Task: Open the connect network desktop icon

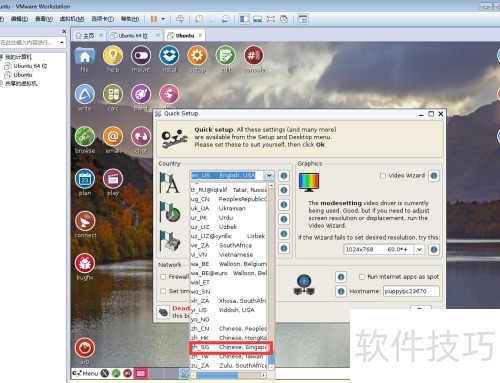Action: (85, 221)
